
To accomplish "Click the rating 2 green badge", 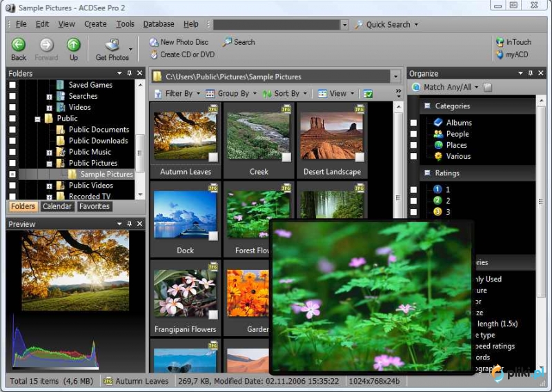I will pos(437,200).
